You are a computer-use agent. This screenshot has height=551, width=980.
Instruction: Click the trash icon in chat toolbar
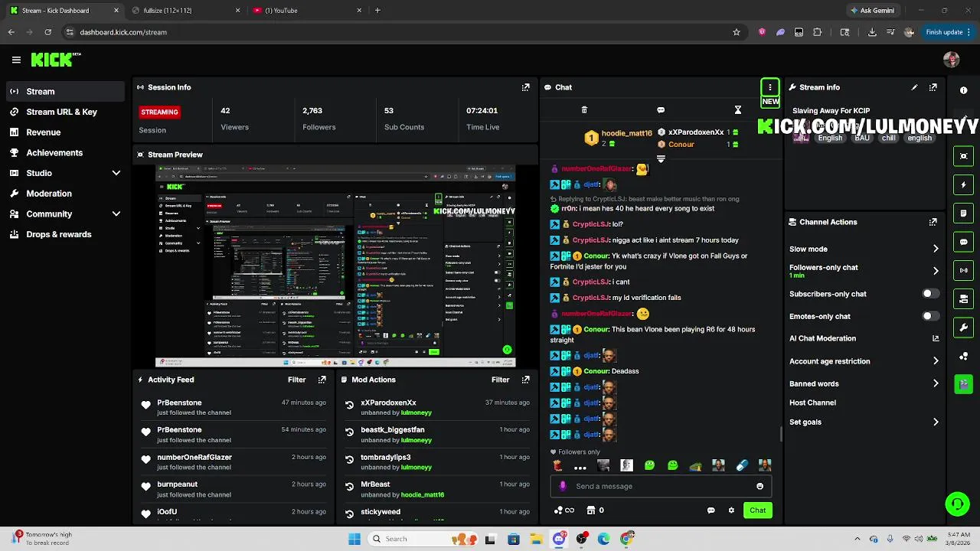click(x=584, y=110)
